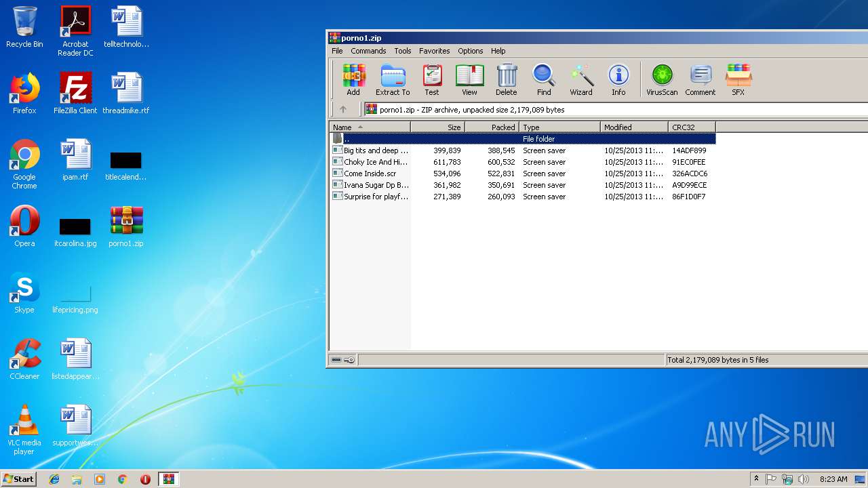The width and height of the screenshot is (868, 488).
Task: Click the packed size 600,532 cell
Action: [501, 162]
